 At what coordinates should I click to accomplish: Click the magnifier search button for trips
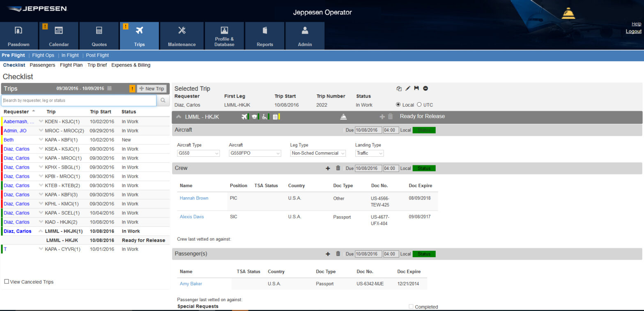(163, 101)
